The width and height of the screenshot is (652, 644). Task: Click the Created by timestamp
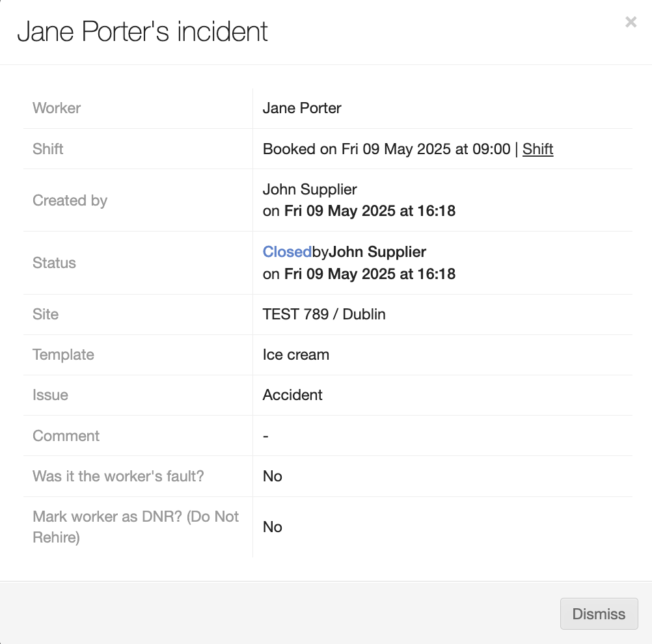click(369, 211)
